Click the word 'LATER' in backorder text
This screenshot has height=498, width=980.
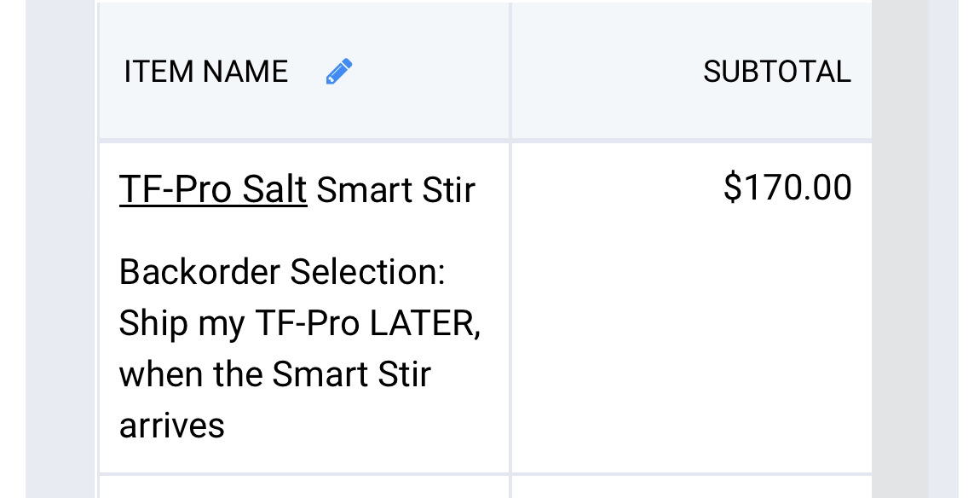pos(424,323)
